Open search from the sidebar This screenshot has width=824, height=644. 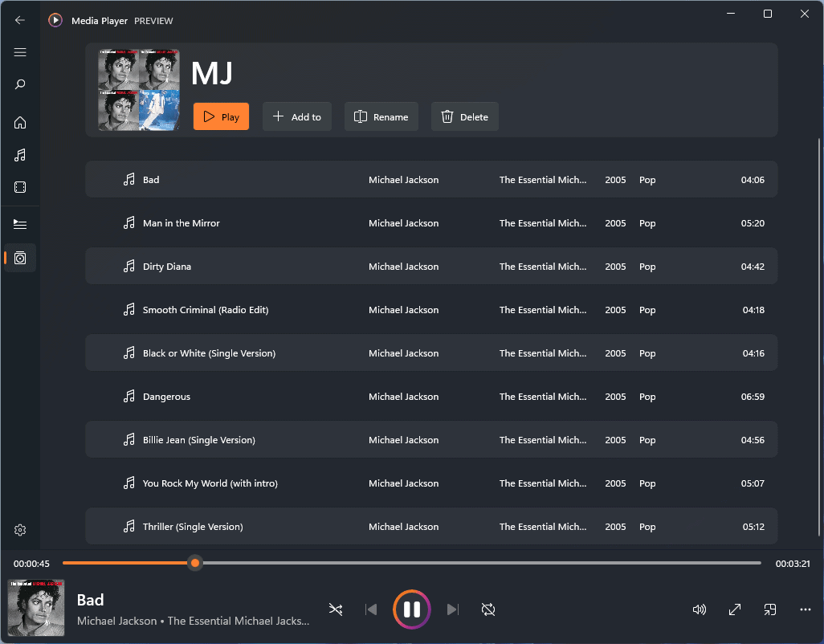point(20,84)
